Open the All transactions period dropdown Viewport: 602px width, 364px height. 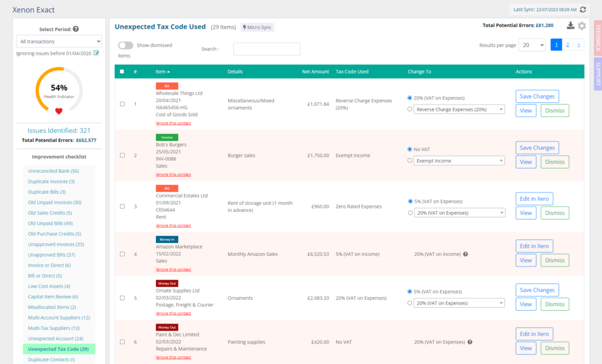click(x=59, y=41)
